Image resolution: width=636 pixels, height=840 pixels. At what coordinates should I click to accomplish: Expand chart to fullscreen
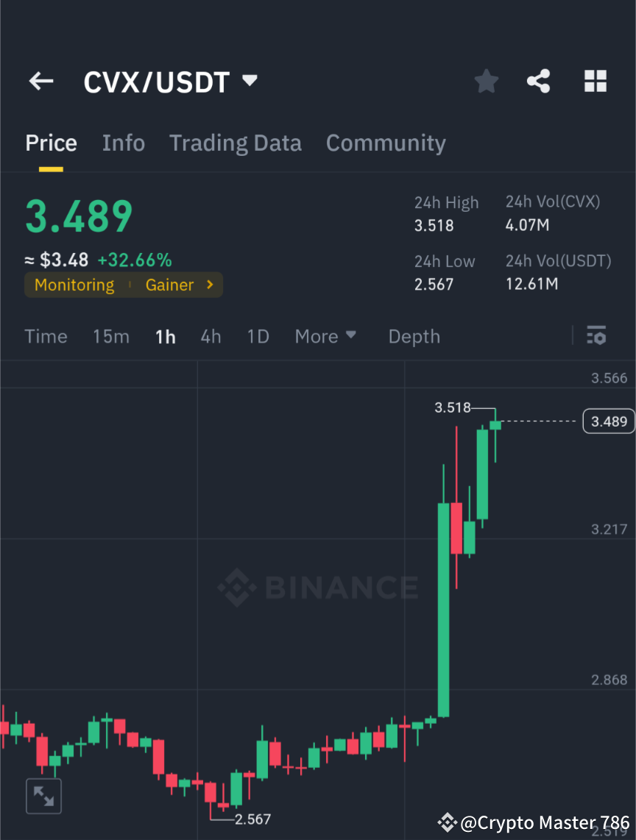[43, 796]
